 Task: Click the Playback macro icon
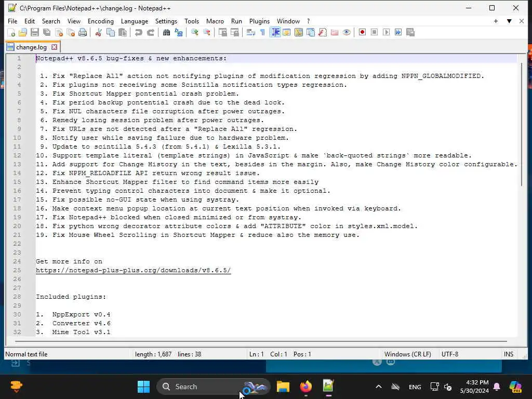point(386,33)
